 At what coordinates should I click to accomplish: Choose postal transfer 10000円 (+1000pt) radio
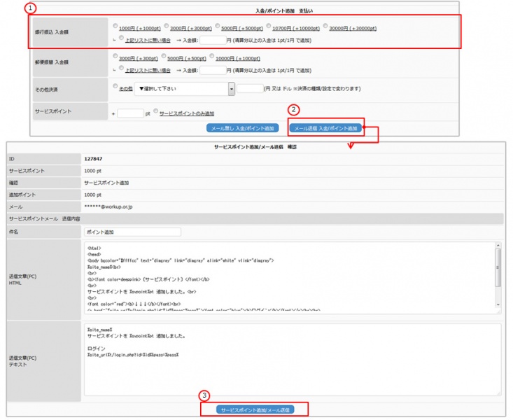(x=211, y=58)
